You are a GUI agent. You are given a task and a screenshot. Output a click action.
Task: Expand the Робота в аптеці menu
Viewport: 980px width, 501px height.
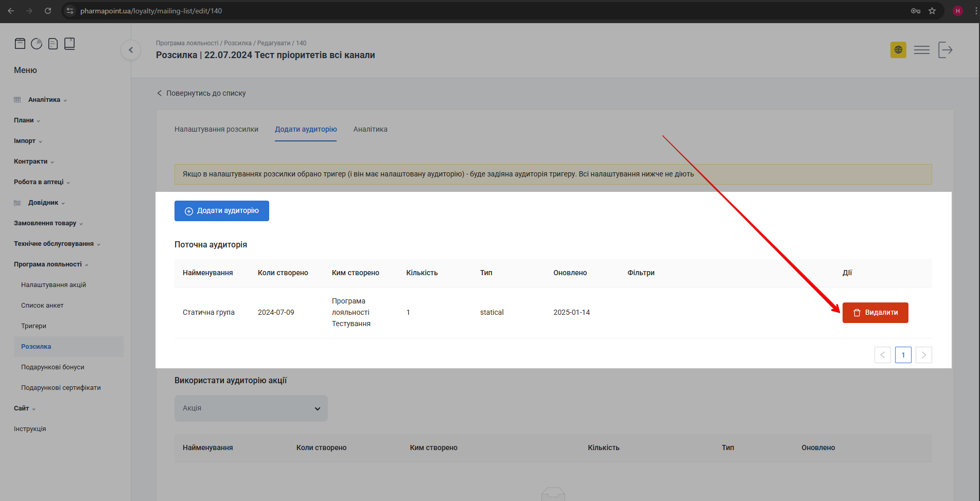click(x=42, y=182)
